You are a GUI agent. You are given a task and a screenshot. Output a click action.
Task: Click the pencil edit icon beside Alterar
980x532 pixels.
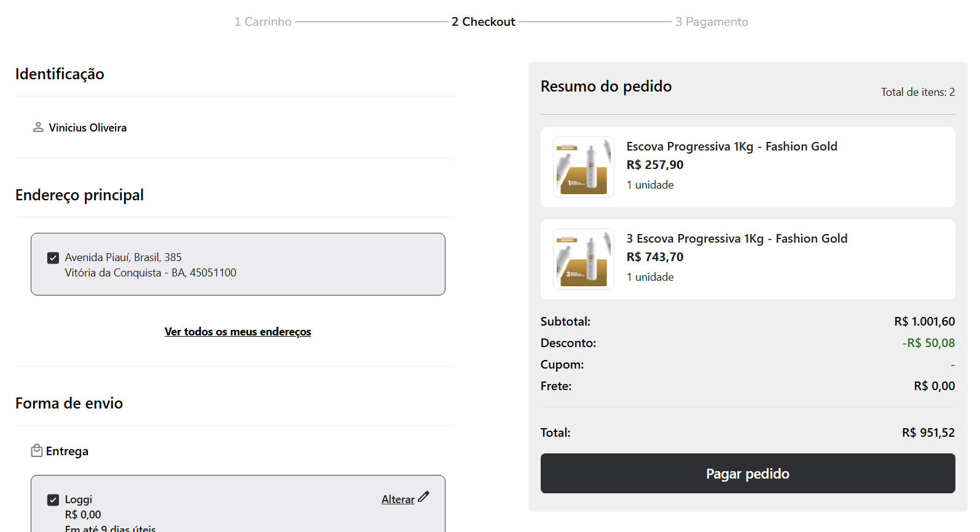[x=423, y=497]
